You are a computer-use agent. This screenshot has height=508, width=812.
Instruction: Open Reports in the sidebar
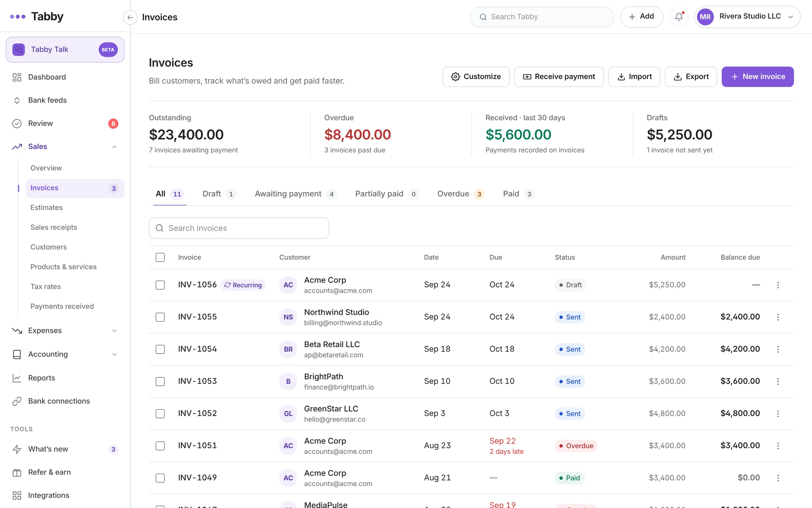[65, 378]
